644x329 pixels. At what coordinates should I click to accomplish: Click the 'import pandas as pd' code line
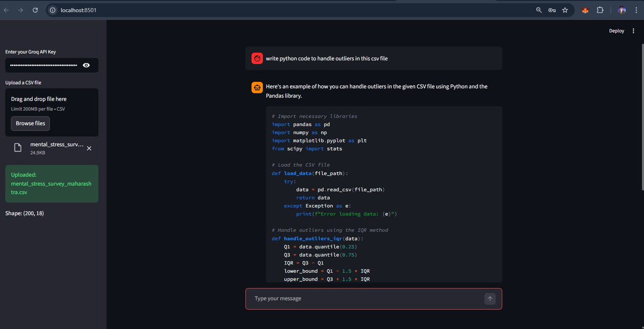(301, 124)
